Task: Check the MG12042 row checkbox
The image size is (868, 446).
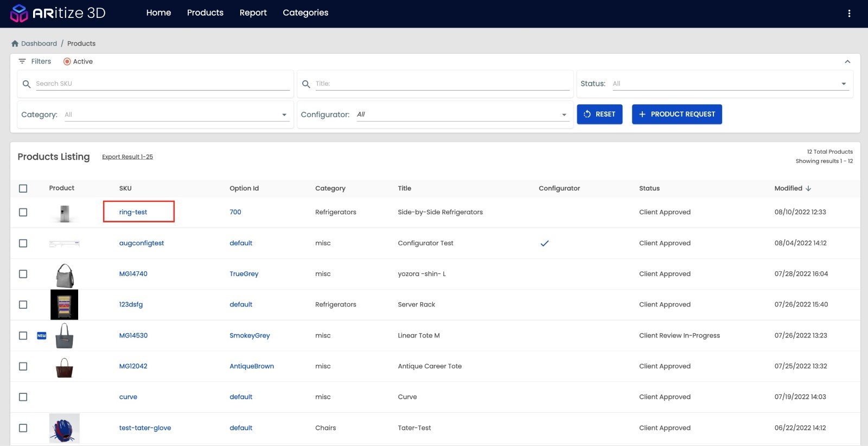Action: [23, 366]
